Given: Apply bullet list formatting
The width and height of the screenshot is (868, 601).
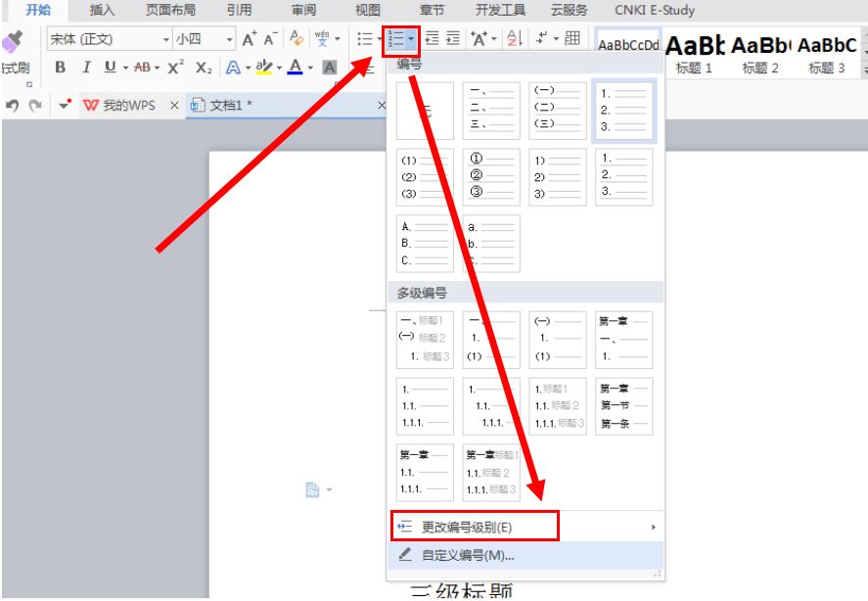Looking at the screenshot, I should tap(364, 39).
